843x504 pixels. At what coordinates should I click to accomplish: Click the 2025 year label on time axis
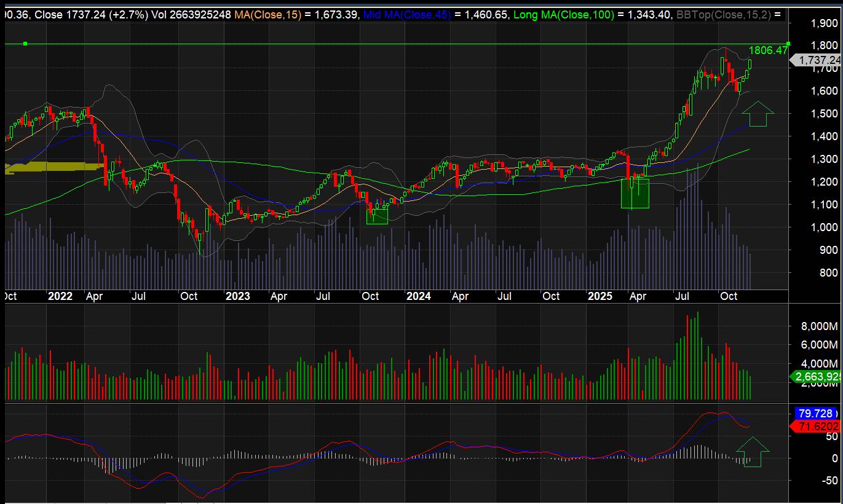(600, 296)
